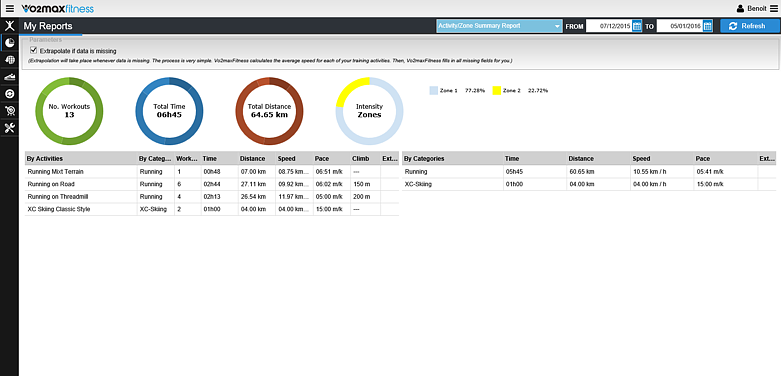Open the hamburger menu beside Vo2max logo

(x=10, y=8)
